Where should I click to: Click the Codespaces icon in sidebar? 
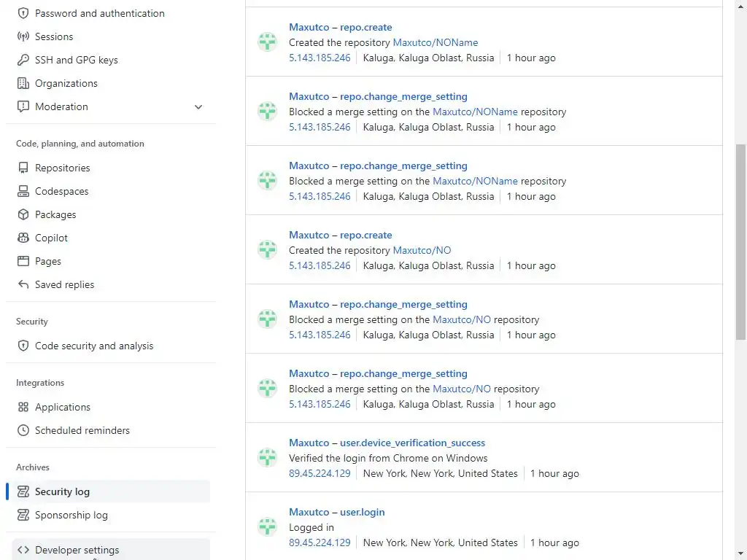(23, 191)
